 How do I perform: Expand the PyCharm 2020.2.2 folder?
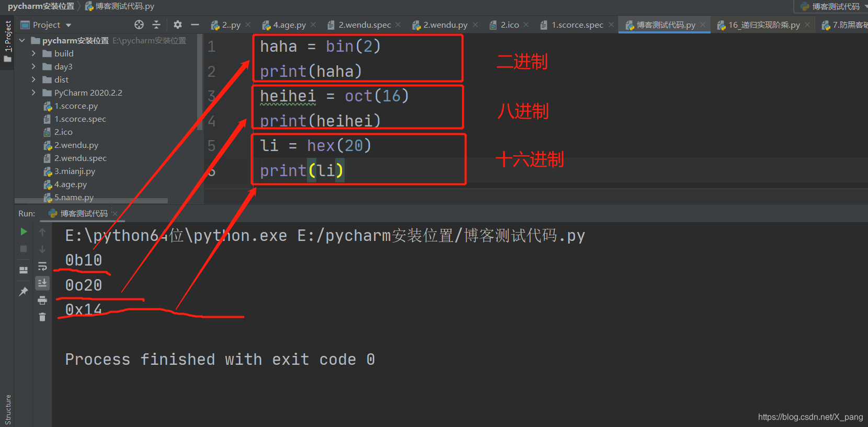click(33, 93)
